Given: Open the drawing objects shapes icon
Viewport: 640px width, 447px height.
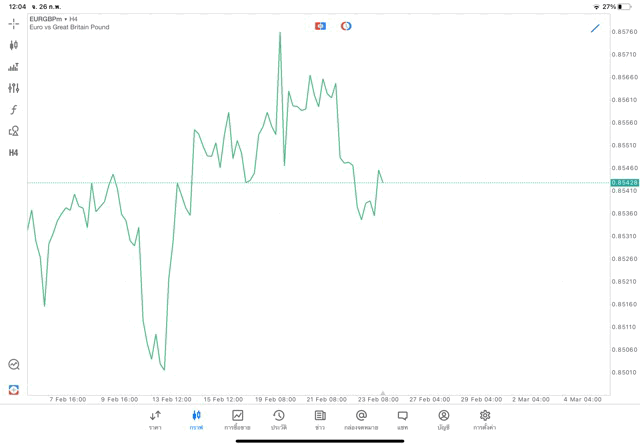Looking at the screenshot, I should [14, 131].
